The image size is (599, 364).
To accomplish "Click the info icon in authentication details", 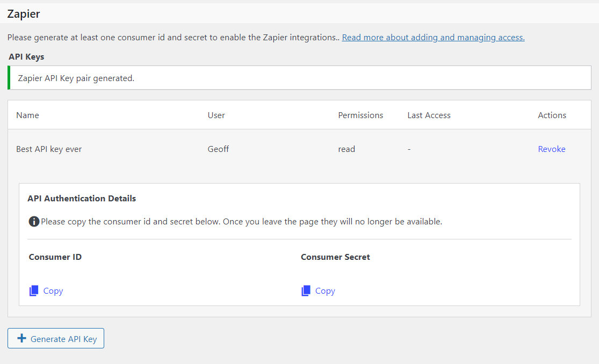I will coord(33,221).
